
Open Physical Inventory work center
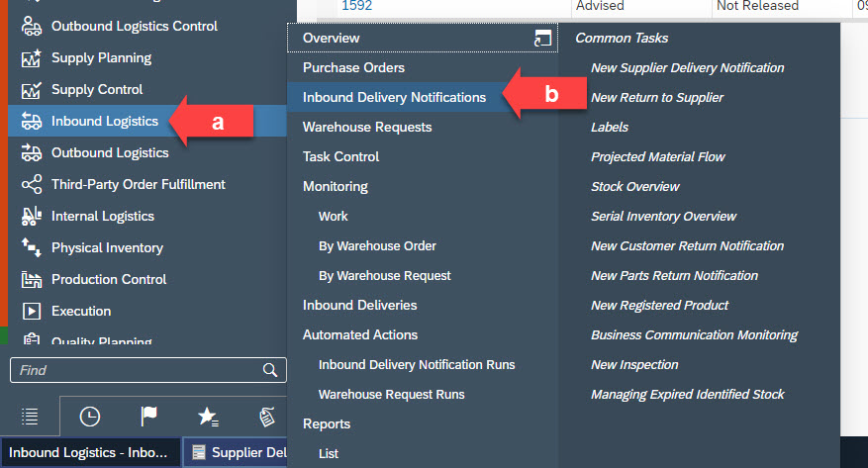[108, 247]
